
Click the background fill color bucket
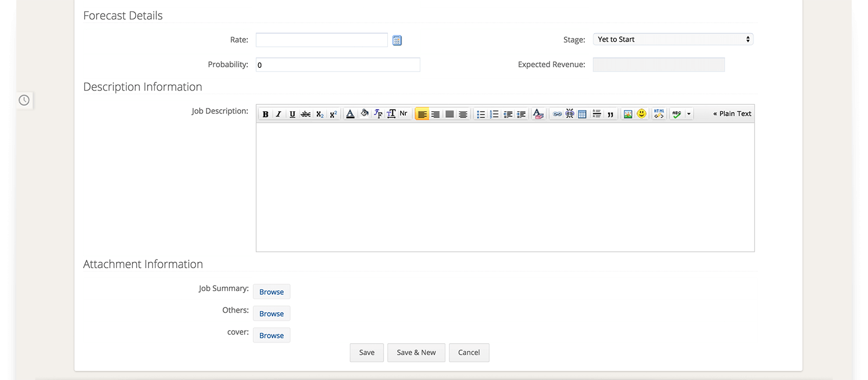point(365,113)
